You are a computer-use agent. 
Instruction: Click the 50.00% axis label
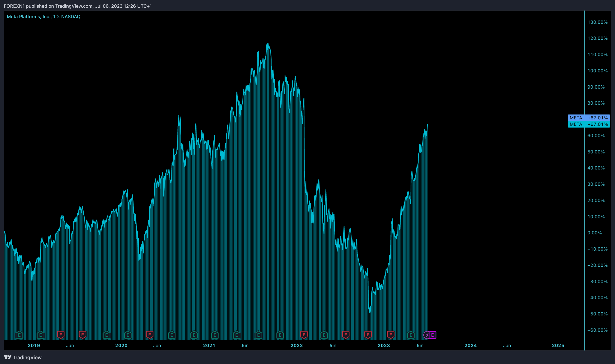pyautogui.click(x=596, y=152)
